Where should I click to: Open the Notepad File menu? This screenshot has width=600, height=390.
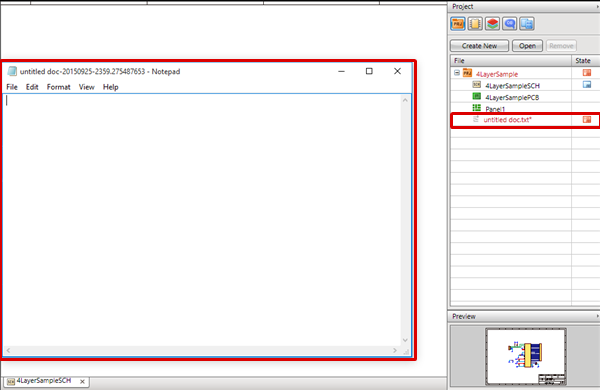(x=12, y=87)
